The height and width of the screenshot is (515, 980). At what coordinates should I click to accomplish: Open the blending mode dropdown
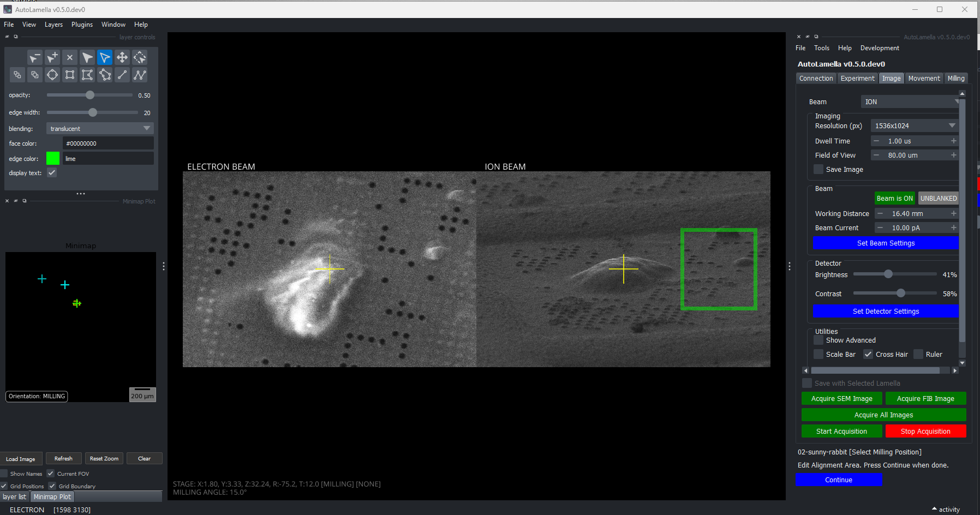(x=99, y=129)
